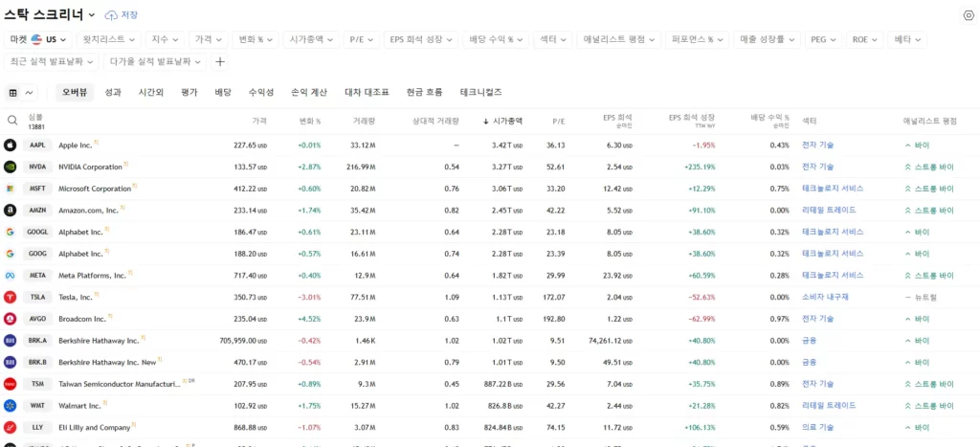Click the Apple logo icon
The height and width of the screenshot is (447, 980).
tap(10, 145)
